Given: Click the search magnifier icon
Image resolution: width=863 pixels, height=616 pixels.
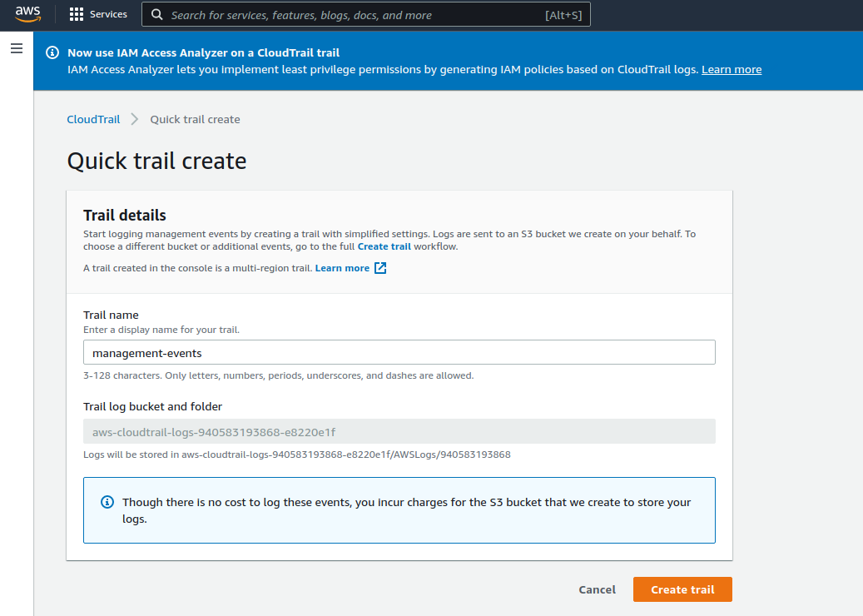Looking at the screenshot, I should click(156, 15).
